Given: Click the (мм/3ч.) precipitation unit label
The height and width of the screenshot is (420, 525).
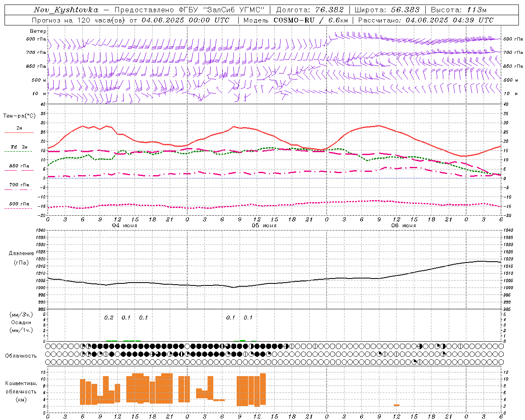Looking at the screenshot, I should click(x=21, y=315).
